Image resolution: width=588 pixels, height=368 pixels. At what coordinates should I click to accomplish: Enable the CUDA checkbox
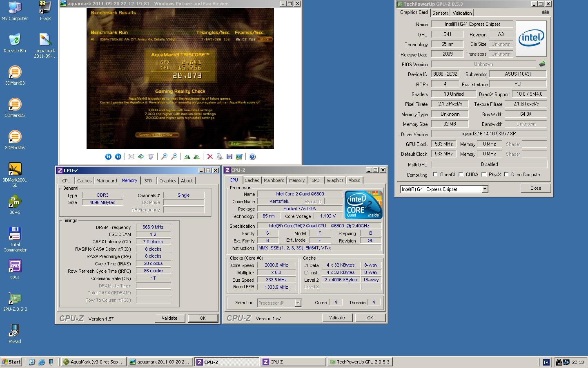click(x=461, y=175)
